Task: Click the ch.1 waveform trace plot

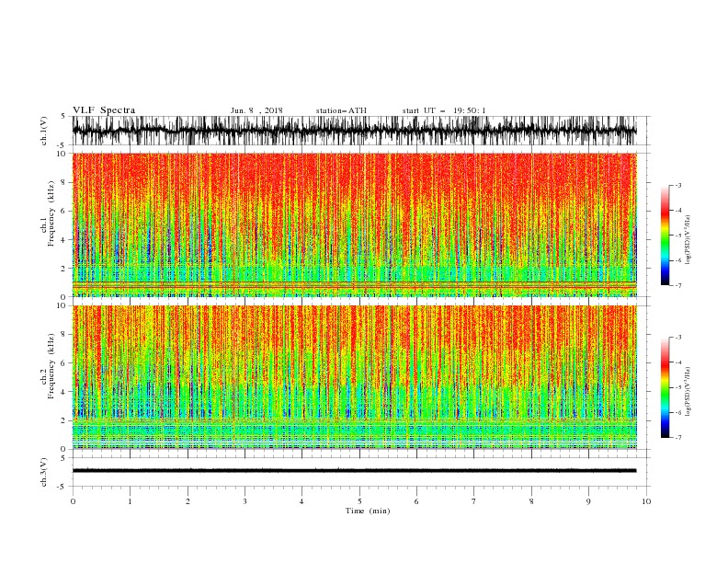Action: pyautogui.click(x=354, y=131)
